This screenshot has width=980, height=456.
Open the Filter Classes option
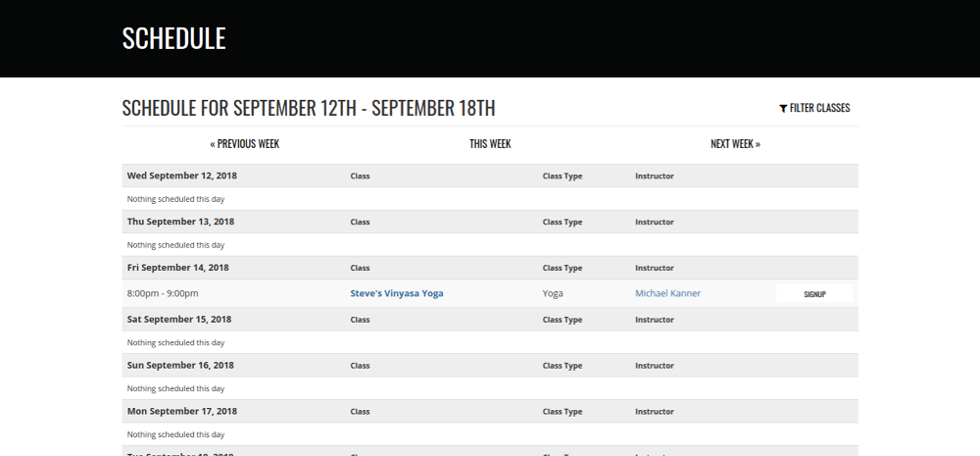819,108
